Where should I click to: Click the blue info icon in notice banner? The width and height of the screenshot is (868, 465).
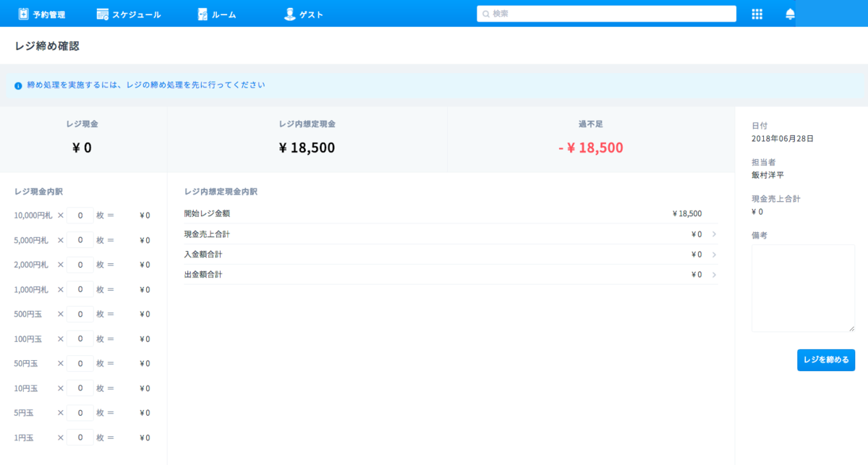18,85
